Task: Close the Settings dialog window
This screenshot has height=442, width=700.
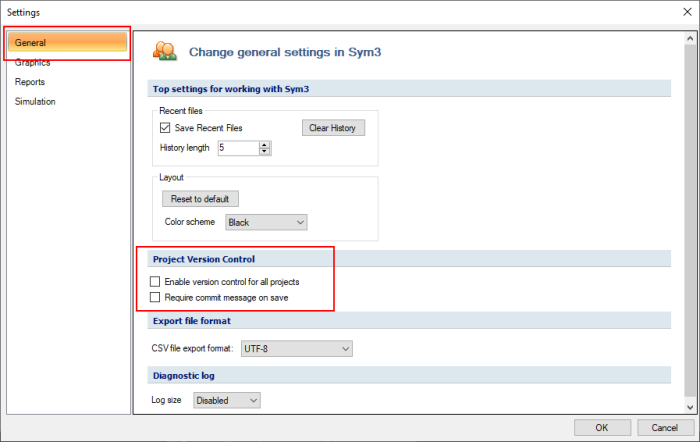Action: tap(688, 12)
